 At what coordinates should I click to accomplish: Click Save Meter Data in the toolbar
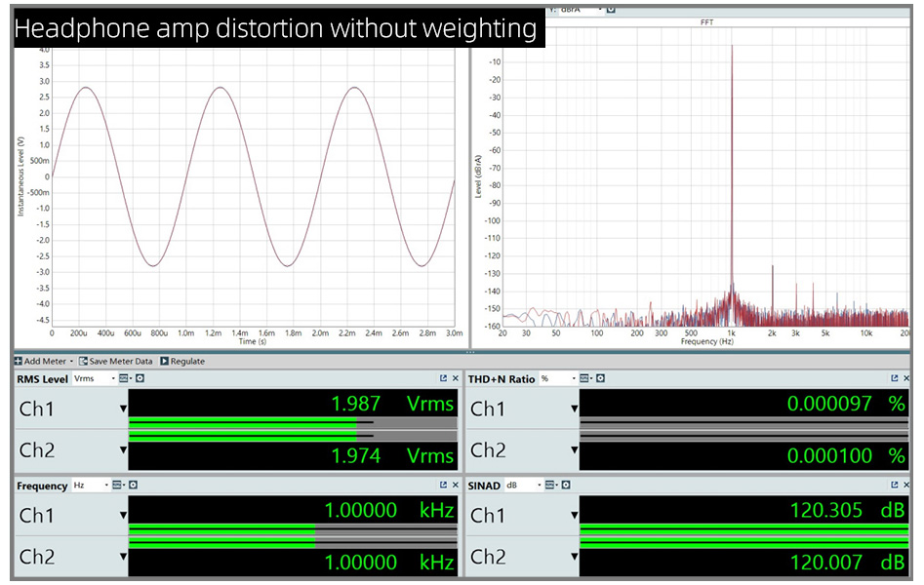pyautogui.click(x=115, y=361)
